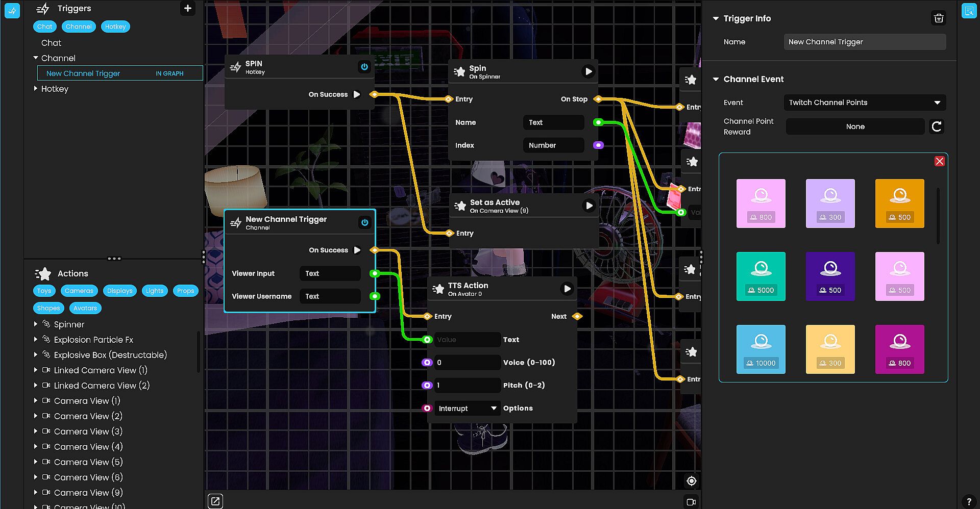Toggle the Hotkey filter chip in Triggers
Image resolution: width=980 pixels, height=509 pixels.
click(x=115, y=27)
